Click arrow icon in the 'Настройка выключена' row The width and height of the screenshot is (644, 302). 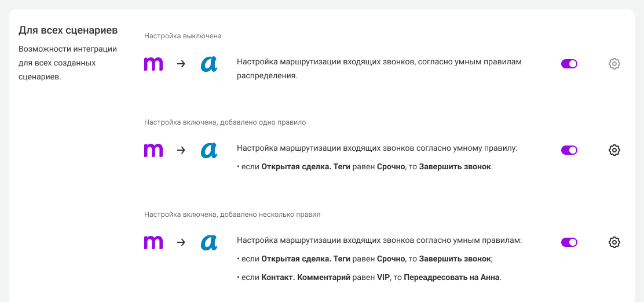click(x=181, y=64)
